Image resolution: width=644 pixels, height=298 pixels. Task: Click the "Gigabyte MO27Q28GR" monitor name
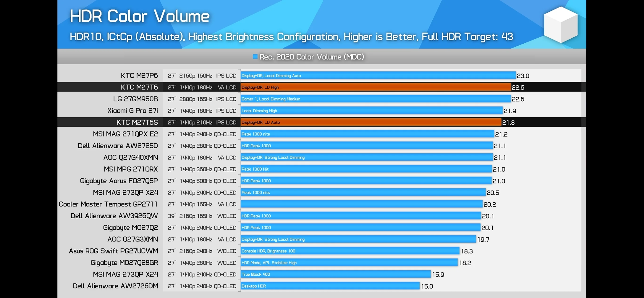coord(124,263)
